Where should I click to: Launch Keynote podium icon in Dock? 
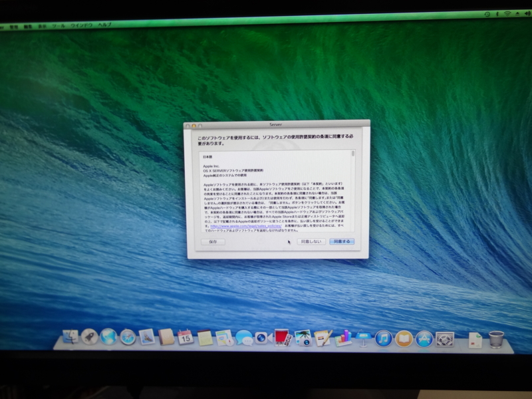[363, 338]
